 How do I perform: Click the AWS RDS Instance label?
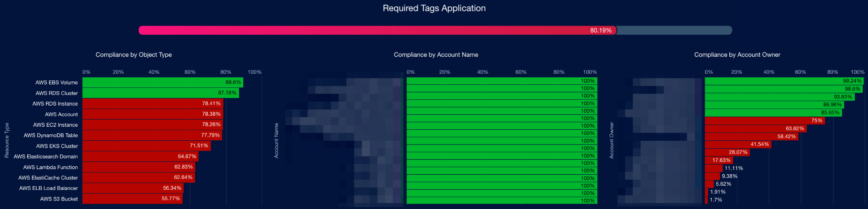pos(55,104)
